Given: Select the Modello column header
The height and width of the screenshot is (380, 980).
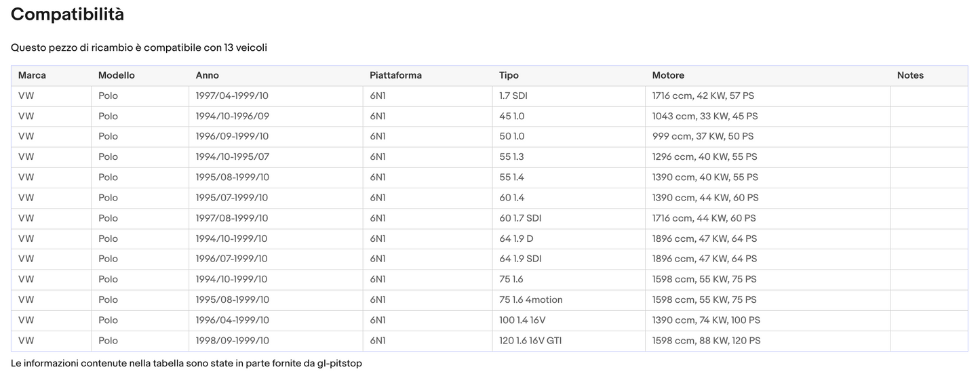Looking at the screenshot, I should point(116,75).
